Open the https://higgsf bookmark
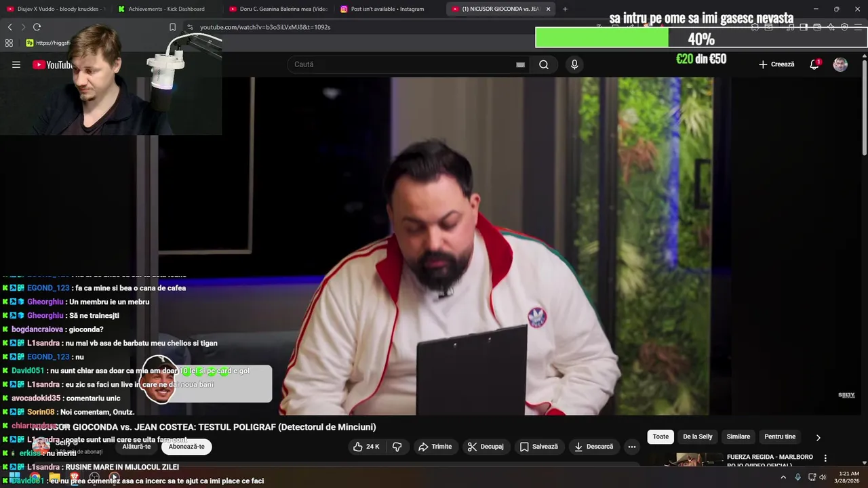 tap(49, 43)
